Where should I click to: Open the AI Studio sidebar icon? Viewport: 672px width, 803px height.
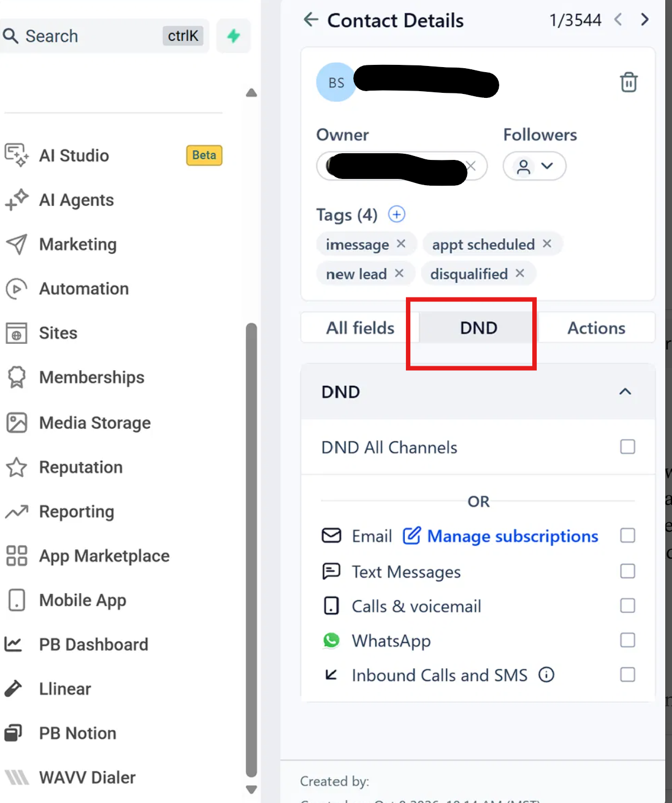coord(16,155)
